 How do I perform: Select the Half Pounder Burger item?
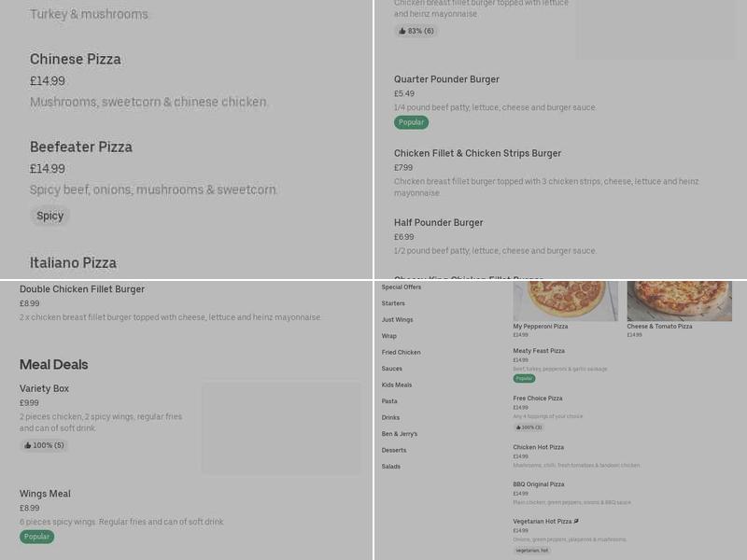click(x=439, y=223)
